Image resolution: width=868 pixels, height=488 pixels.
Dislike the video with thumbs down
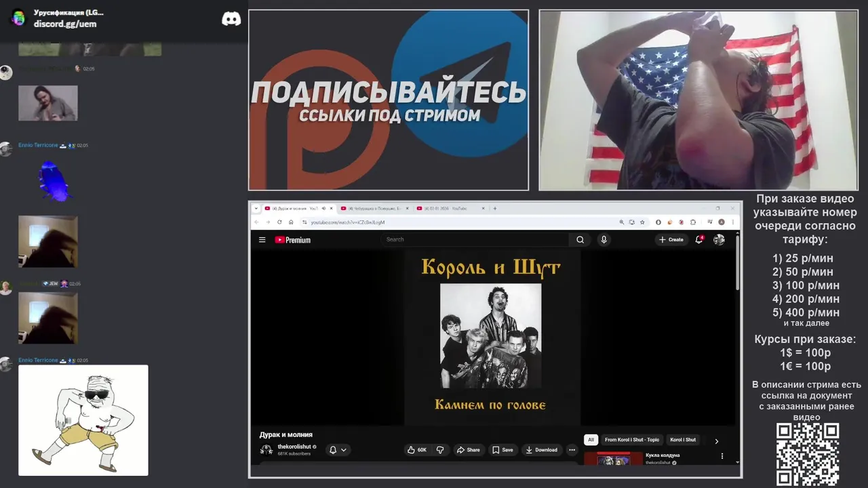tap(440, 449)
